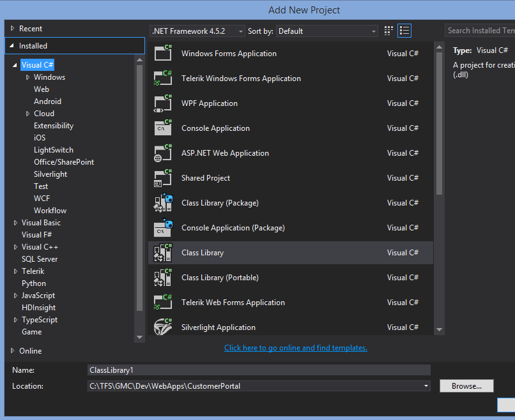Expand the Windows node under Visual C#

point(28,77)
